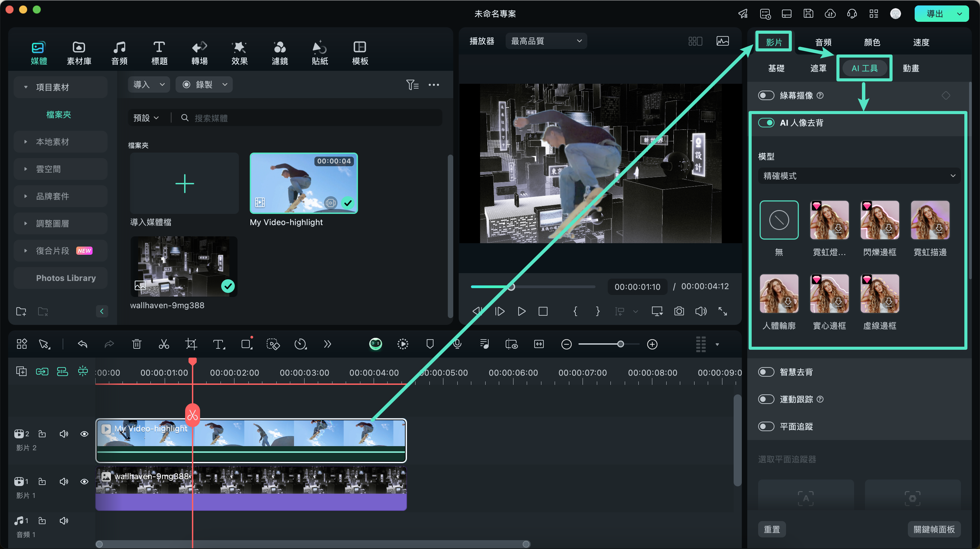Viewport: 980px width, 549px height.
Task: Lock the 音頻 1 track
Action: coord(42,520)
